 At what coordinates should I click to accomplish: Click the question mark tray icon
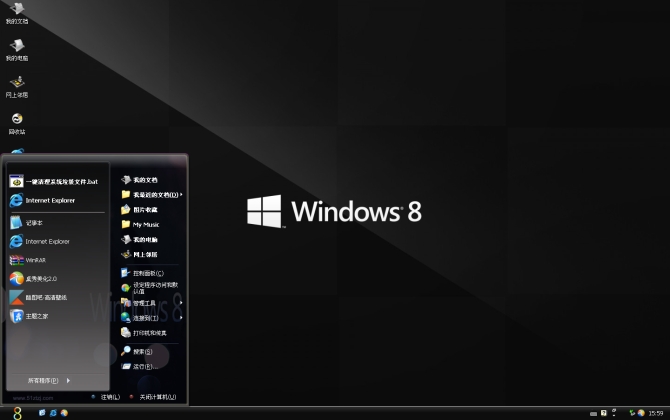(x=604, y=413)
